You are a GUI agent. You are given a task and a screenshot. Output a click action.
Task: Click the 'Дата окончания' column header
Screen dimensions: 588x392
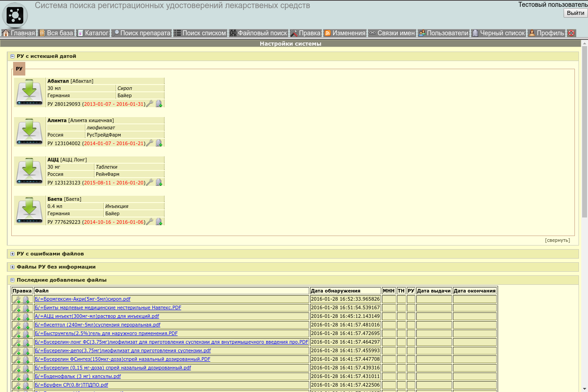[475, 291]
